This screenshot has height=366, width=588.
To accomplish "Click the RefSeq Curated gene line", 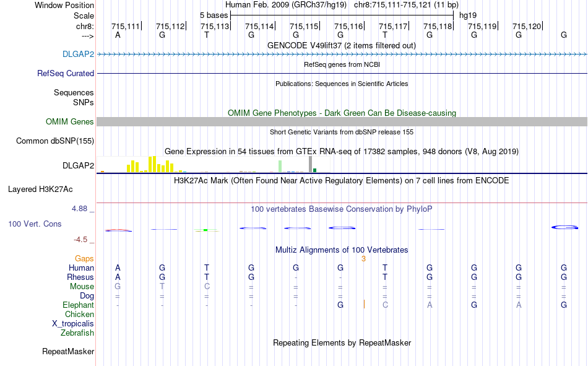I will [x=342, y=73].
